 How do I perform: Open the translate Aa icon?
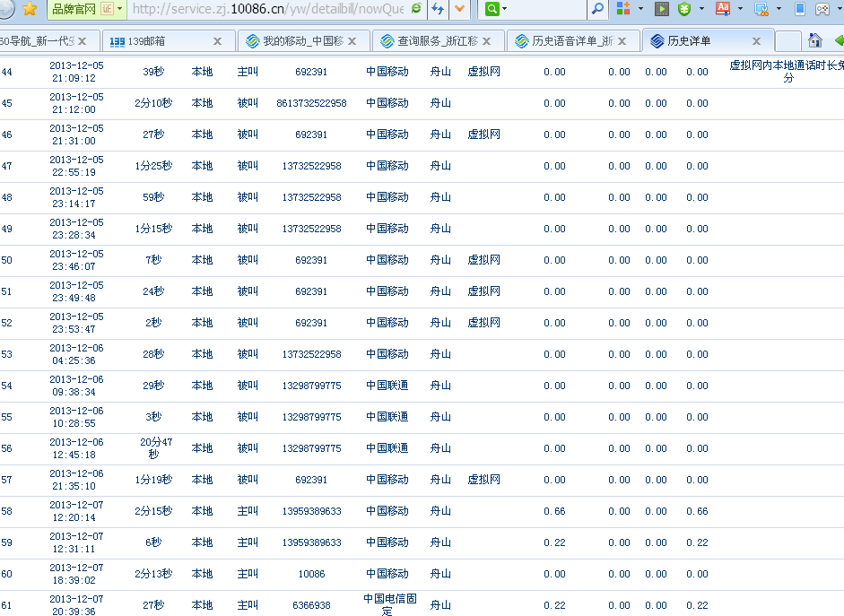723,9
